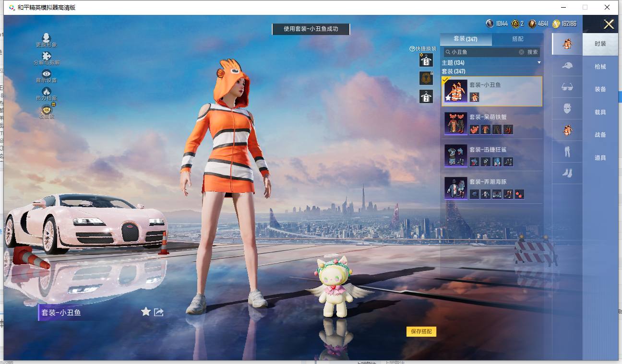This screenshot has width=622, height=364.
Task: Open the 枪械 side tab
Action: (x=600, y=67)
